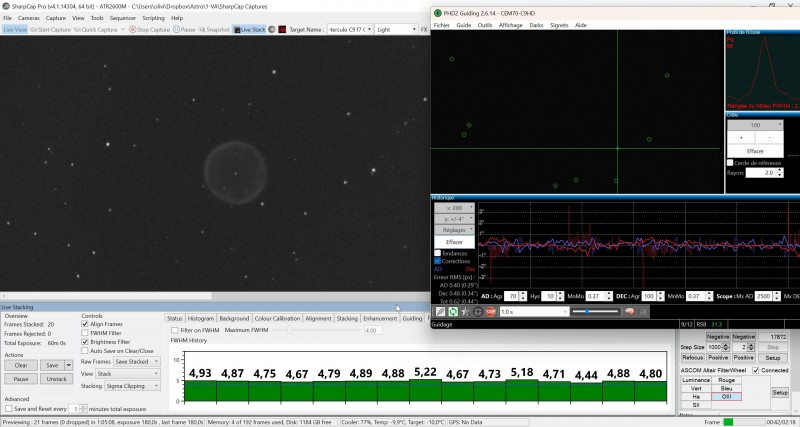Click PHD2 camera settings icon beside the brain
This screenshot has width=800, height=427.
[x=642, y=311]
